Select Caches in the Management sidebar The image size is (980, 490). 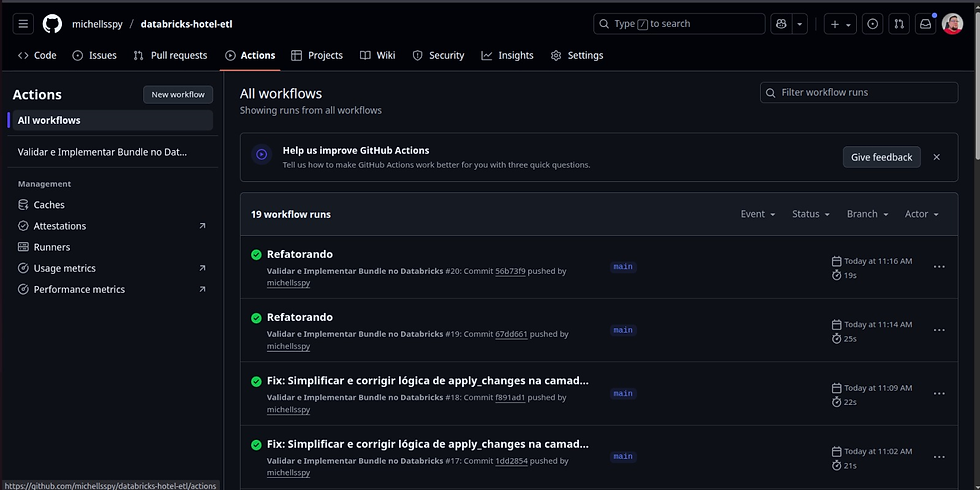[49, 205]
